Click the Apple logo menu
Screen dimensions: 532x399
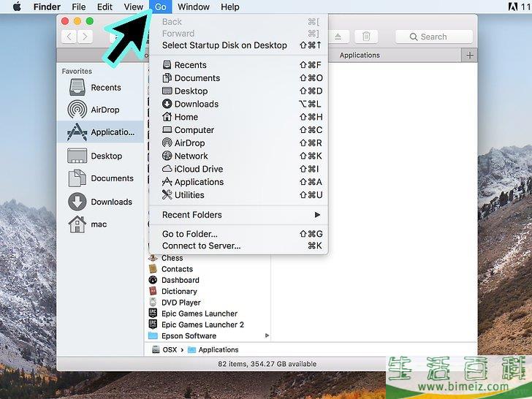tap(17, 7)
